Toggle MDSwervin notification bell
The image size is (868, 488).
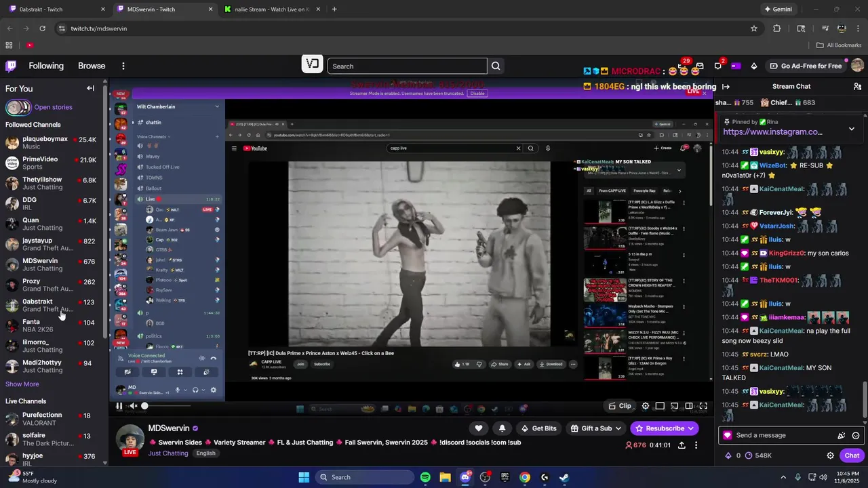click(x=502, y=428)
